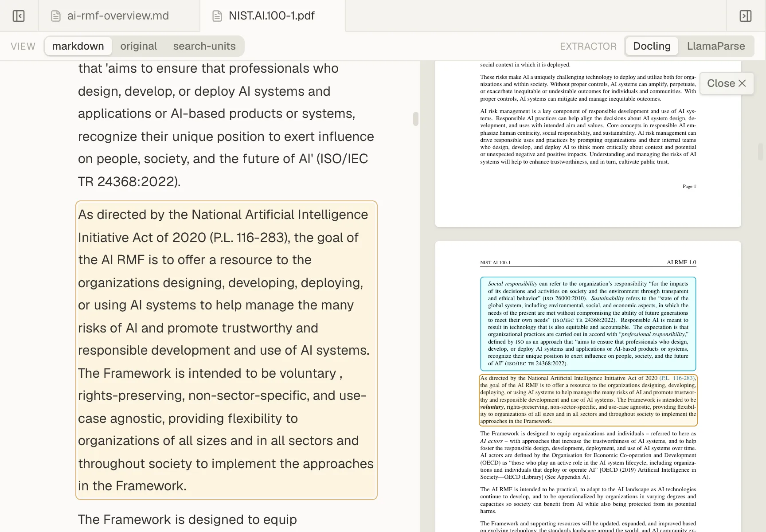This screenshot has height=532, width=766.
Task: Click highlighted paragraph starting 'As directed by'
Action: coord(227,350)
